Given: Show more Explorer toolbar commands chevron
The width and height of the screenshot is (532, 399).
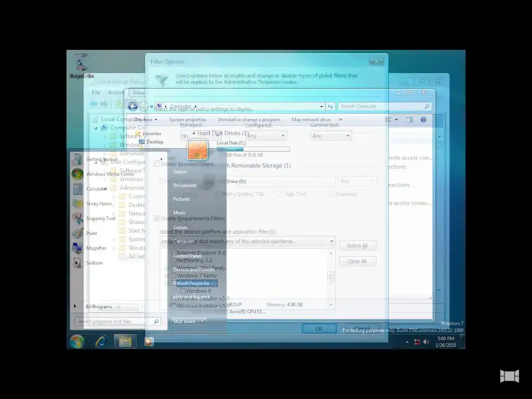Looking at the screenshot, I should click(340, 119).
